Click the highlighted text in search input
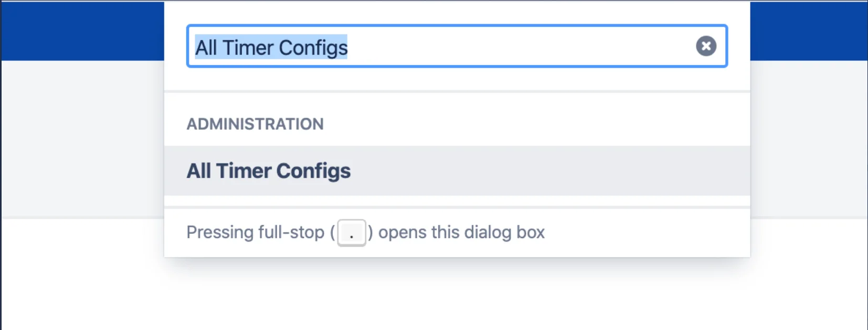 [x=271, y=47]
